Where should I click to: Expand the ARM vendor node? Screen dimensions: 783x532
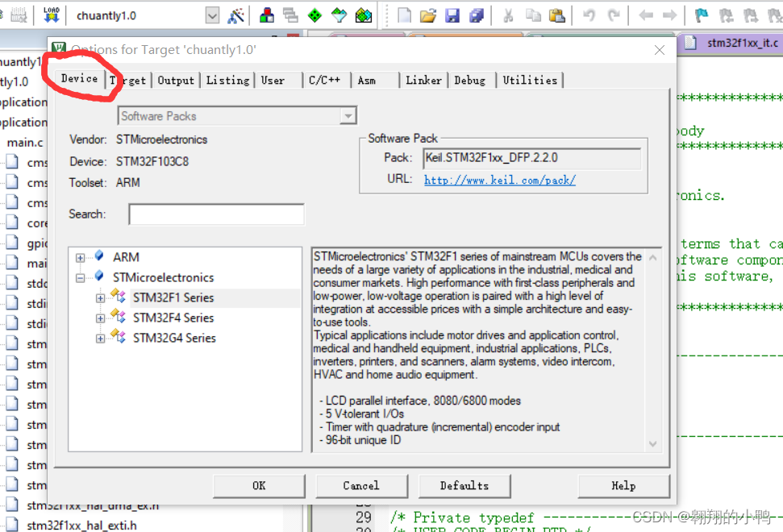pyautogui.click(x=80, y=257)
